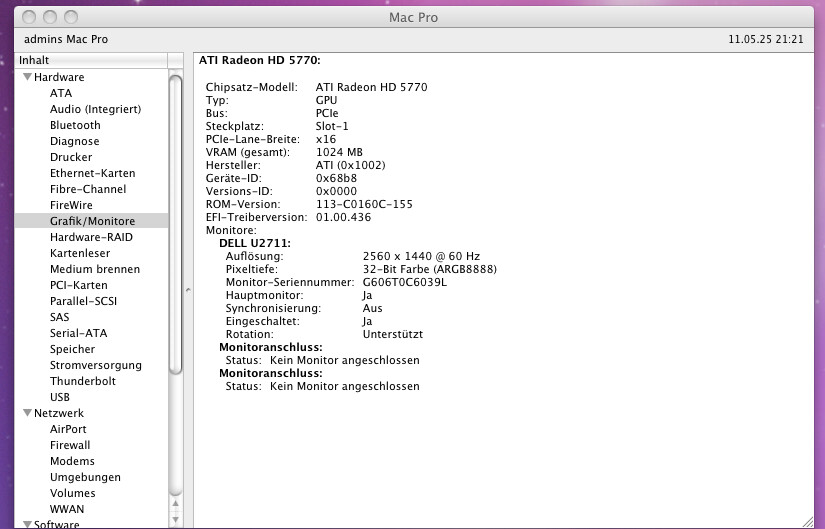Click admins Mac Pro label
825x529 pixels.
(66, 39)
